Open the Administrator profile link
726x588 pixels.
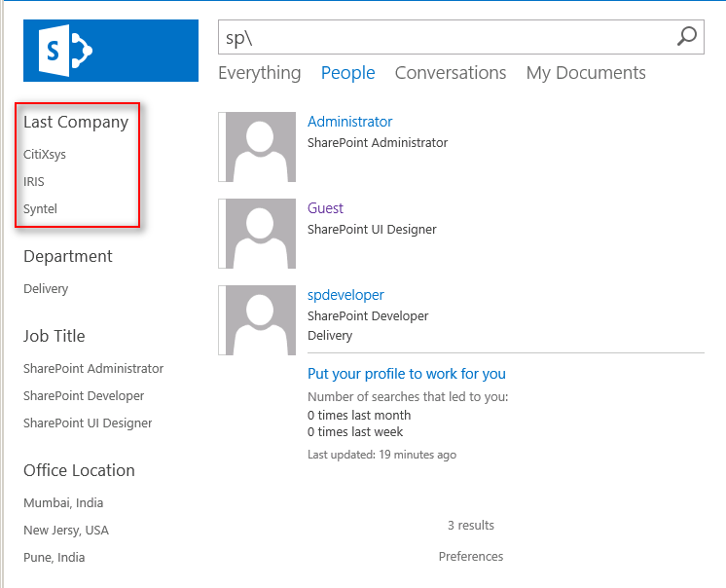(349, 122)
